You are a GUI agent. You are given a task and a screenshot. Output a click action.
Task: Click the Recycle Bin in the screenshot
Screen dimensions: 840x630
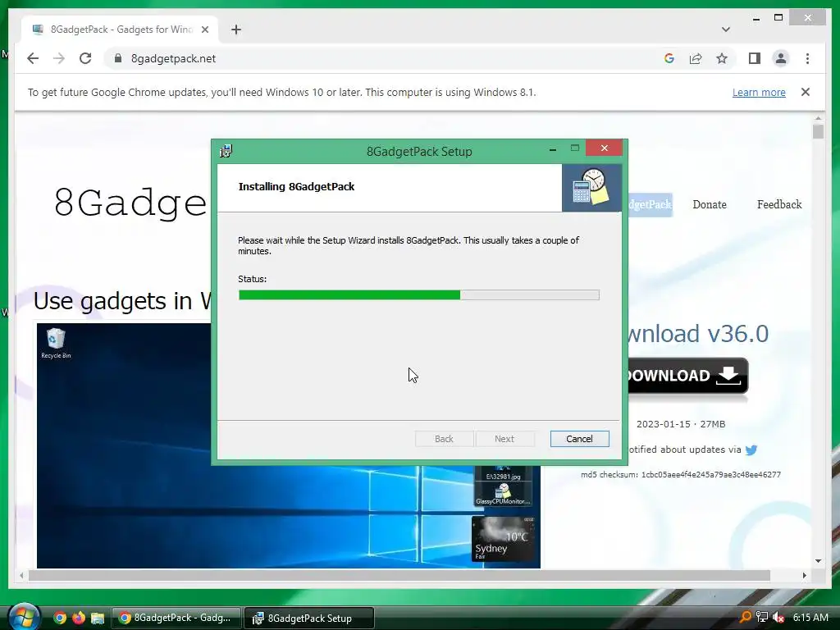tap(56, 344)
